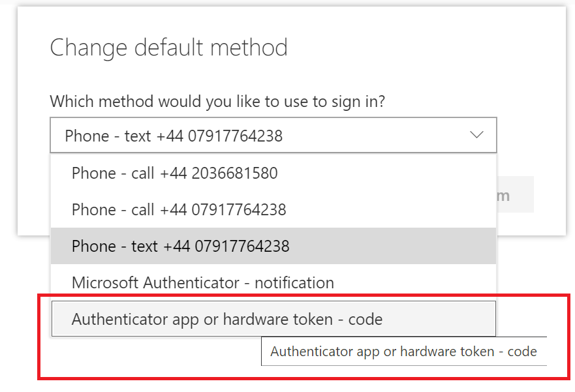The height and width of the screenshot is (392, 575).
Task: Click blank dialog area beside the heading
Action: 424,48
